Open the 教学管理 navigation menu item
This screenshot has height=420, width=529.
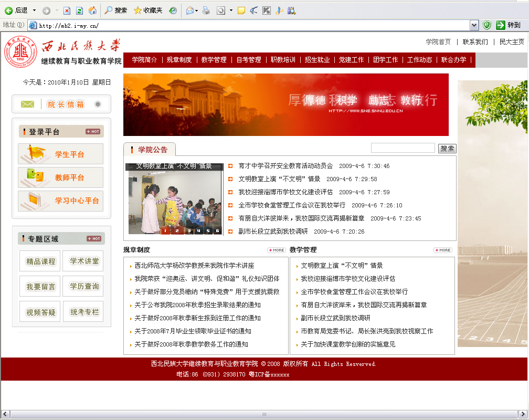(x=214, y=60)
